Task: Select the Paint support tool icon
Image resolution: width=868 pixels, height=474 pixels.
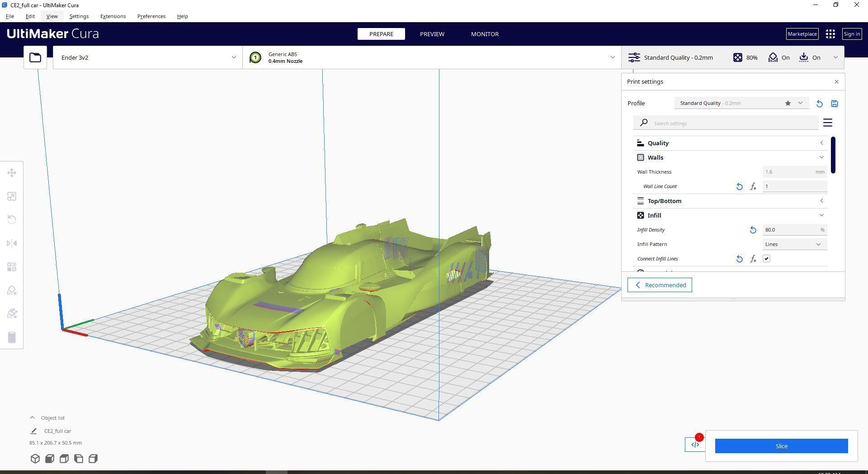Action: click(12, 313)
